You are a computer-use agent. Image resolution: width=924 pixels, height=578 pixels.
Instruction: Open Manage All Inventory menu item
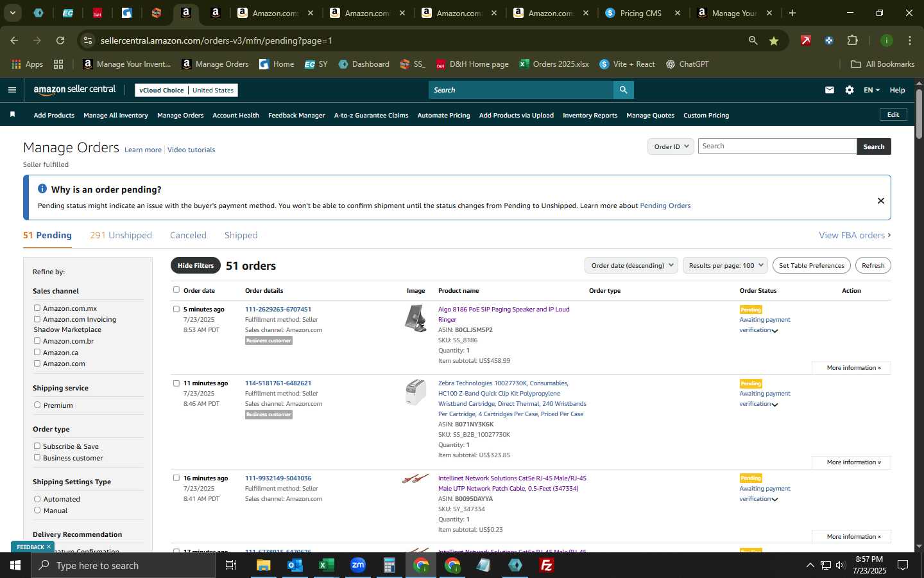(x=116, y=116)
